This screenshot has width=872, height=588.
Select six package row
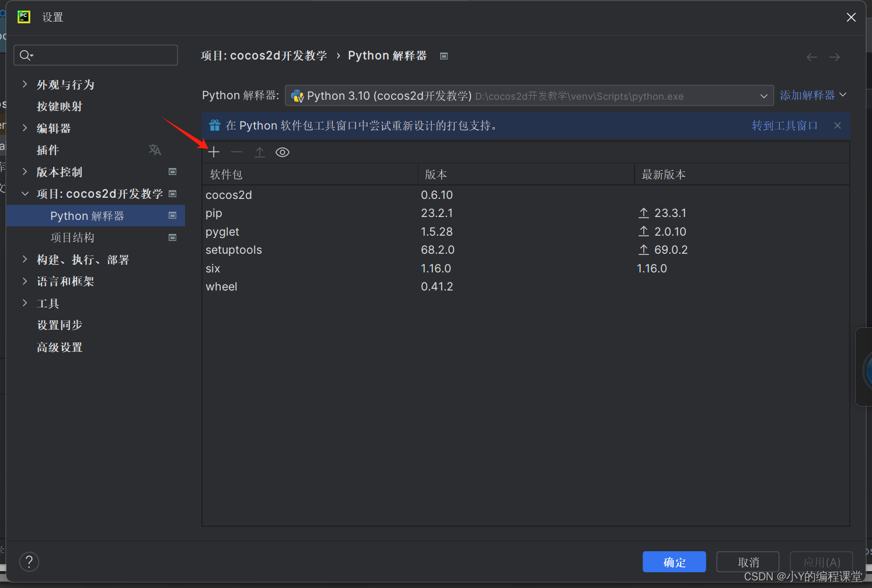[x=525, y=268]
